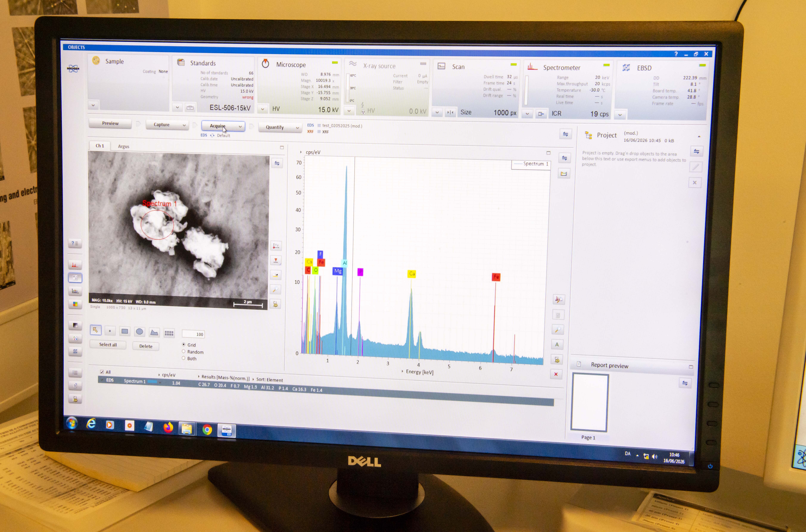This screenshot has height=532, width=806.
Task: Open the help list in the left sidebar
Action: click(75, 243)
